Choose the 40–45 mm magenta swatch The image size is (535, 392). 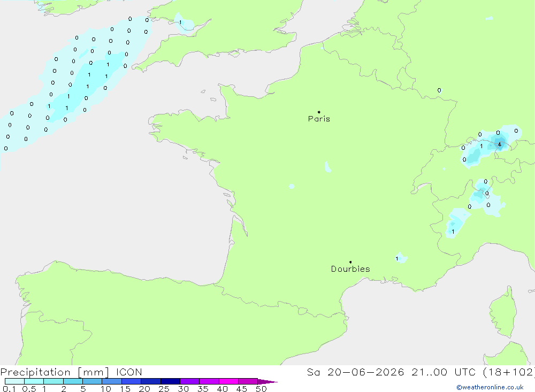pyautogui.click(x=228, y=381)
